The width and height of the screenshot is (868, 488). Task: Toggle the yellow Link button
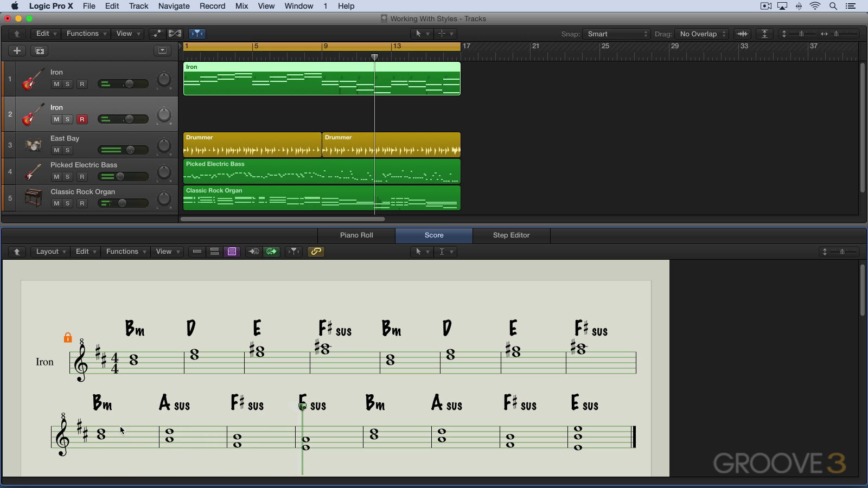coord(316,252)
